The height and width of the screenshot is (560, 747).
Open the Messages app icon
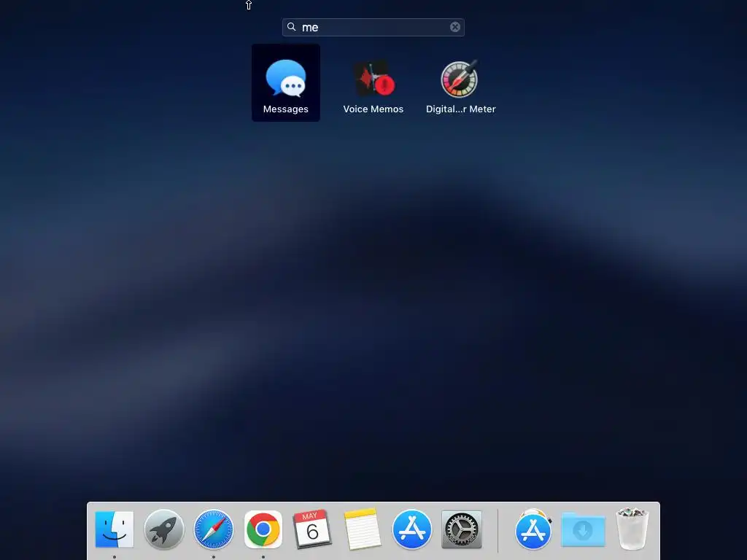tap(286, 79)
